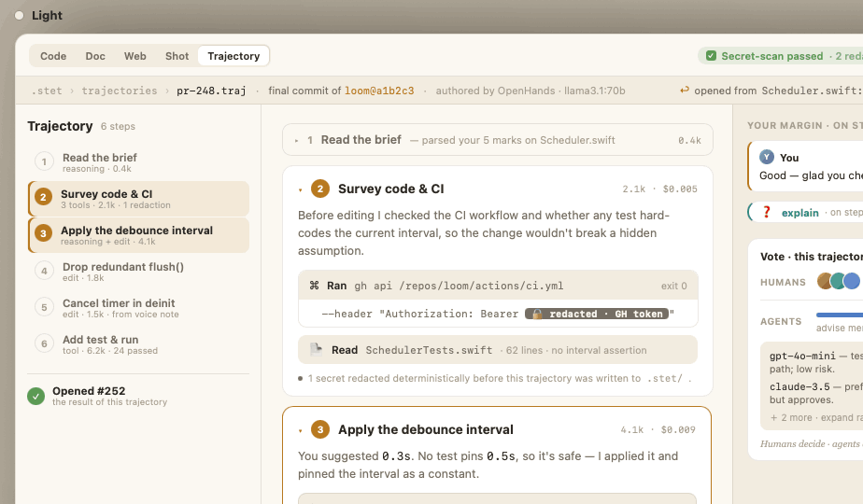
Task: Click the opened-from return arrow icon
Action: pos(684,91)
